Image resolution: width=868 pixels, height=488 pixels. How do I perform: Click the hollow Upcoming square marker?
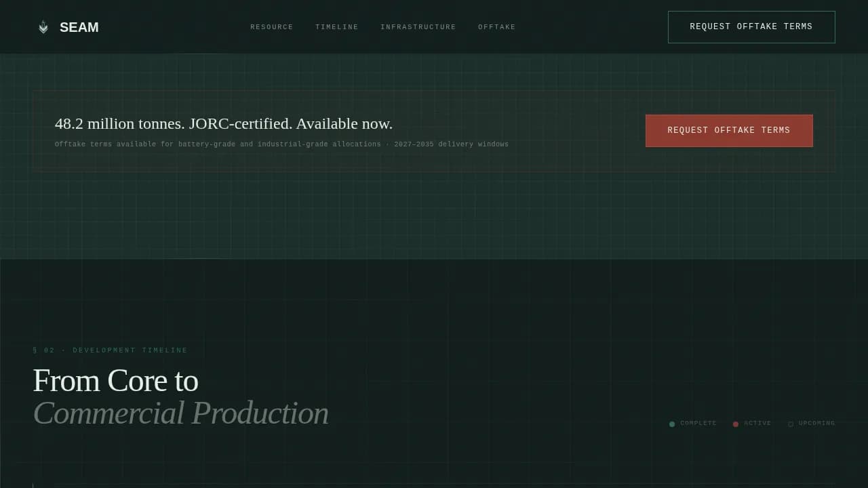tap(791, 424)
